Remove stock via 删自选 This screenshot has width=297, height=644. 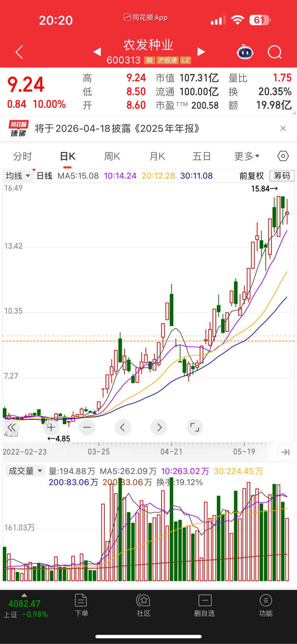[205, 606]
